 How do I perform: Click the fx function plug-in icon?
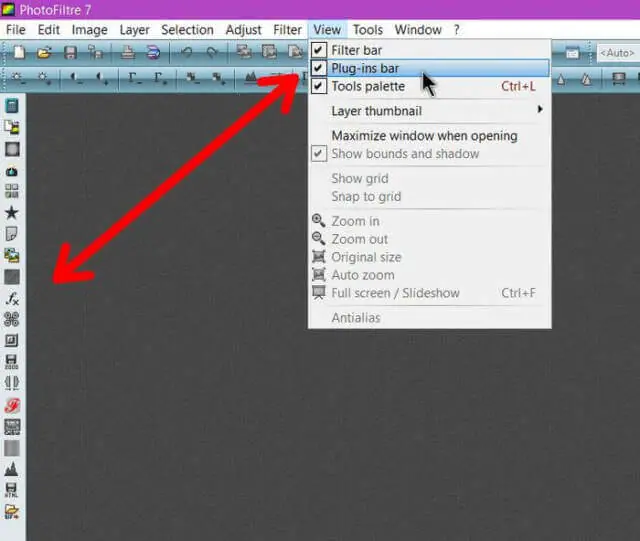pyautogui.click(x=12, y=299)
